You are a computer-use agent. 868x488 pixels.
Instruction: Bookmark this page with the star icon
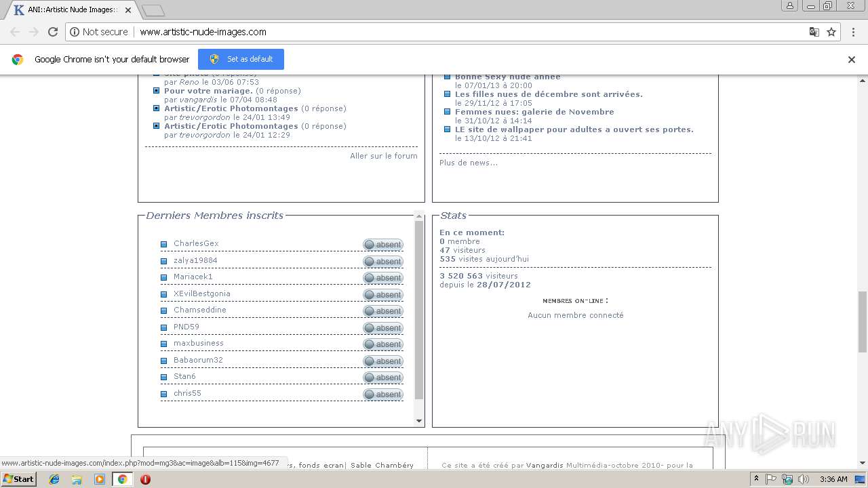click(x=831, y=32)
